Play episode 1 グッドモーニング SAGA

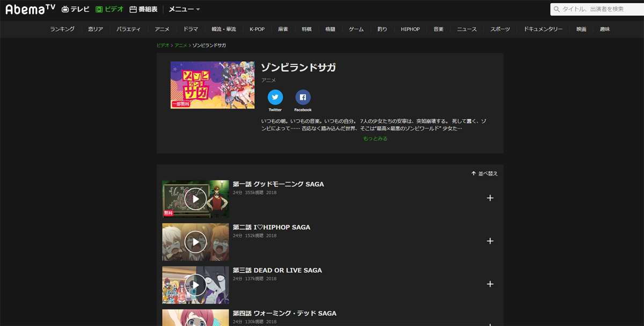(x=195, y=199)
